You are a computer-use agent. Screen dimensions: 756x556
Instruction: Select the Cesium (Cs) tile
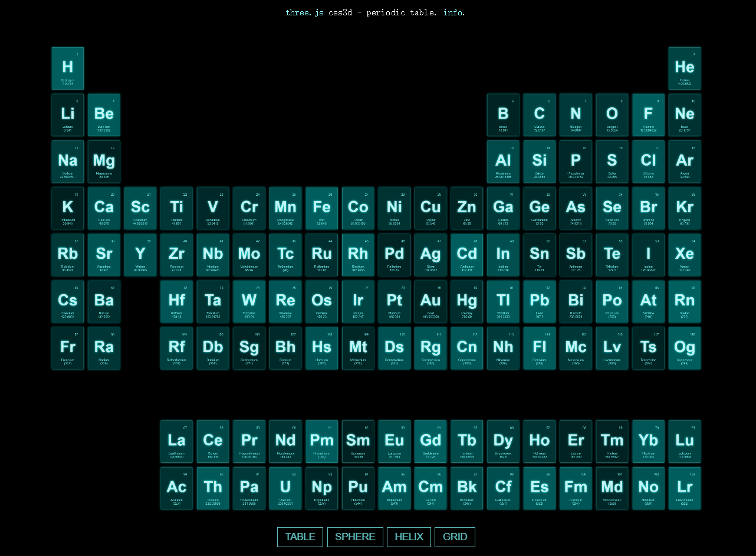[x=68, y=301]
